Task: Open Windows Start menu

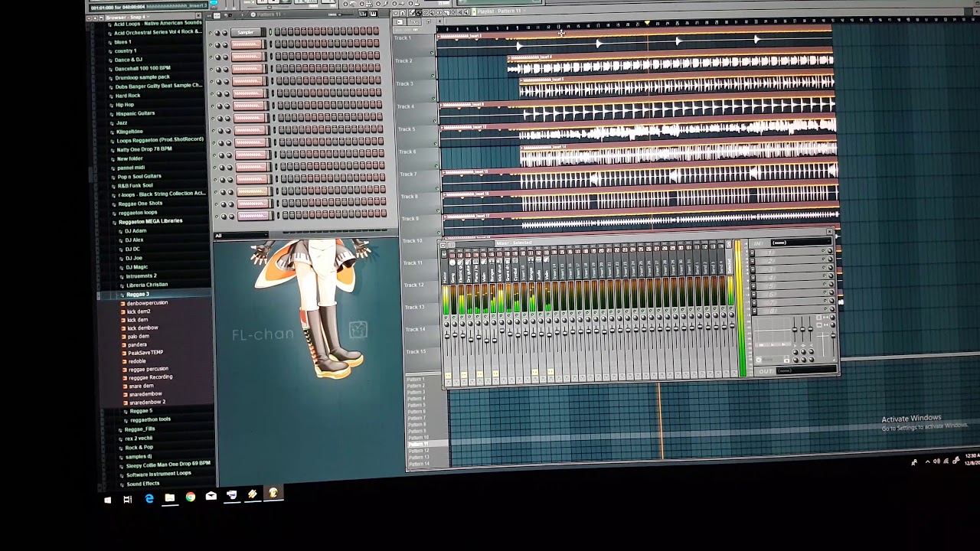Action: pyautogui.click(x=107, y=500)
